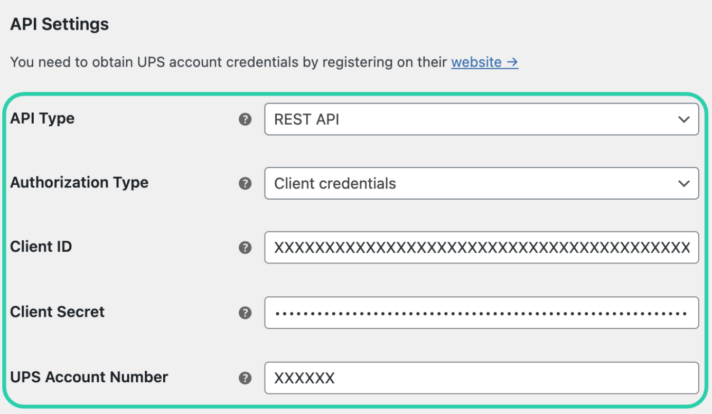Click the API Type field label
The width and height of the screenshot is (712, 414).
click(x=42, y=118)
